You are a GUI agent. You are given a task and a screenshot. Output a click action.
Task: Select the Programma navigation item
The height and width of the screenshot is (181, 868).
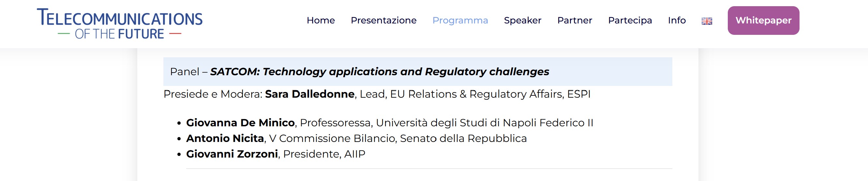click(x=460, y=21)
